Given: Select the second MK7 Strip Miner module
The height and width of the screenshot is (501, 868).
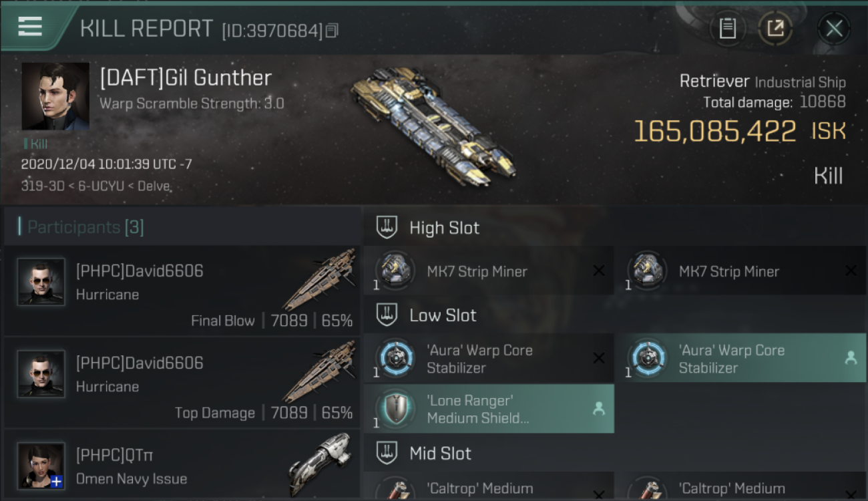Looking at the screenshot, I should coord(741,271).
